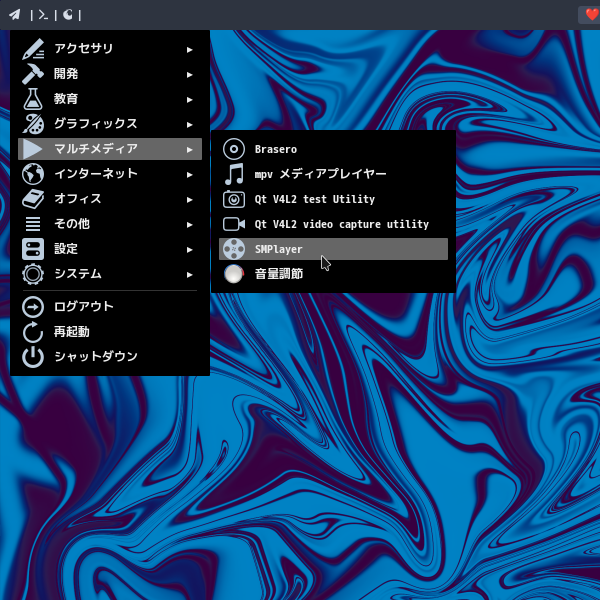The image size is (600, 600).
Task: Choose 再起動 to reboot
Action: tap(110, 332)
